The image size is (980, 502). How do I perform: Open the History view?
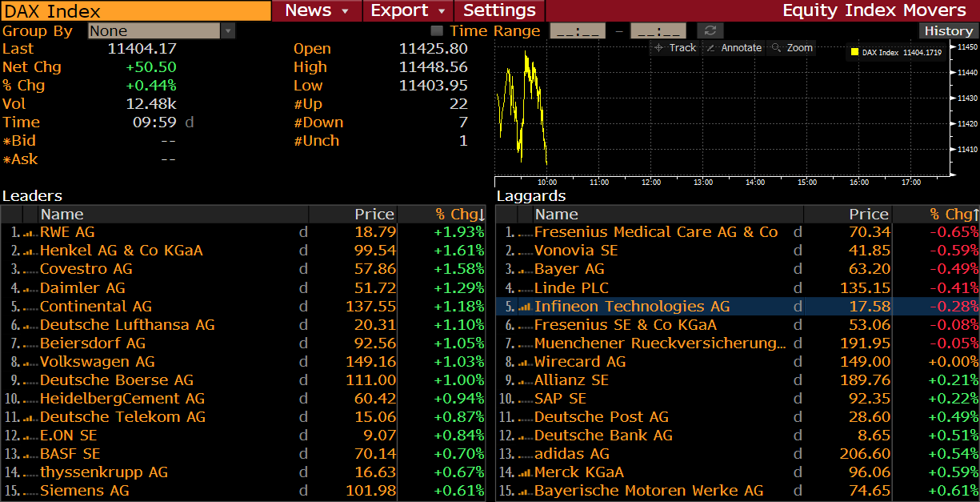[948, 30]
